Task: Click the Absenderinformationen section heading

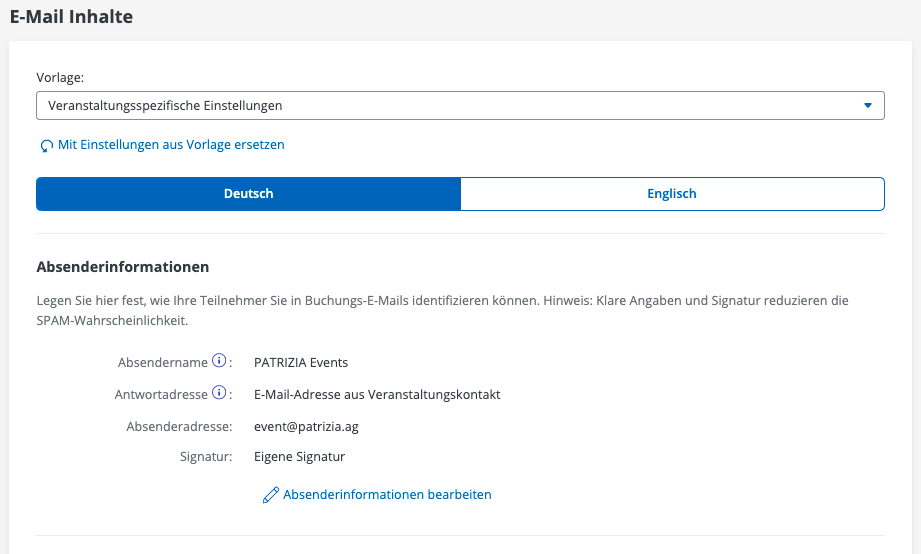Action: click(122, 267)
